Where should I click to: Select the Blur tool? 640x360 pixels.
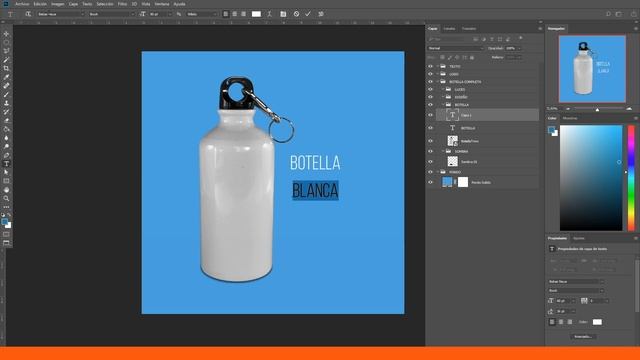click(6, 138)
